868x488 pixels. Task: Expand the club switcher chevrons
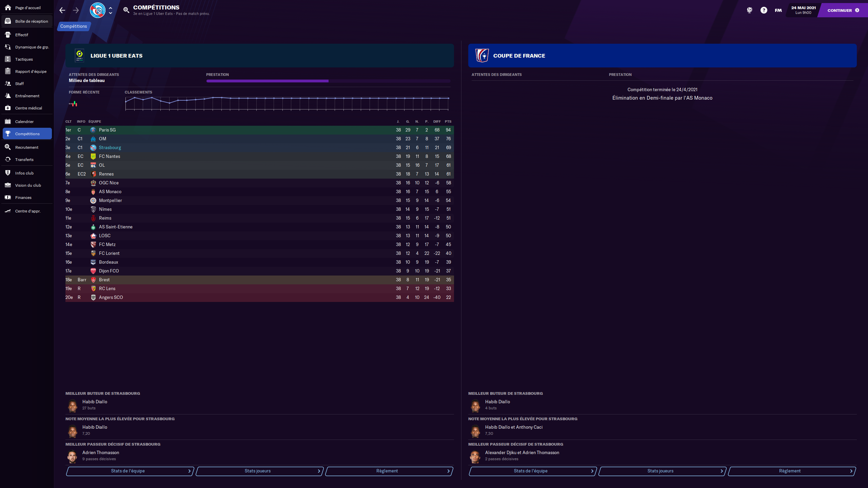coord(111,10)
